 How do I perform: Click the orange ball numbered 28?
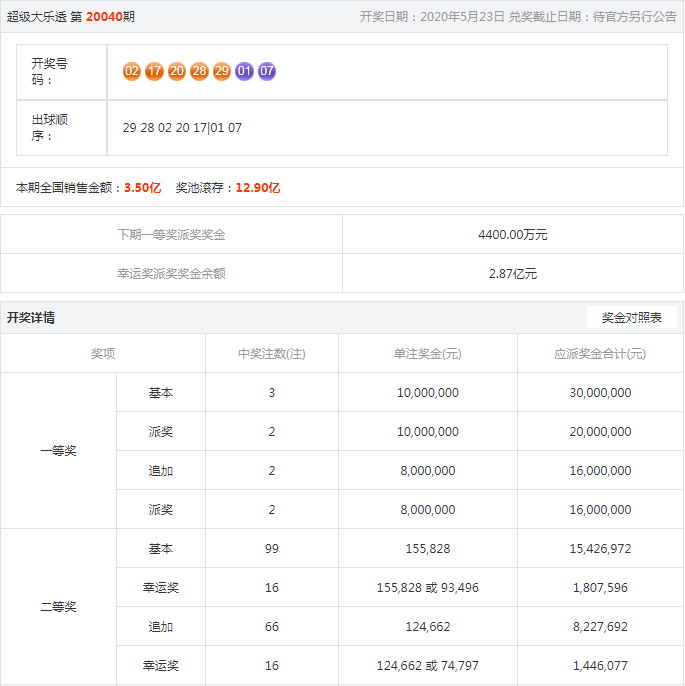[x=199, y=71]
